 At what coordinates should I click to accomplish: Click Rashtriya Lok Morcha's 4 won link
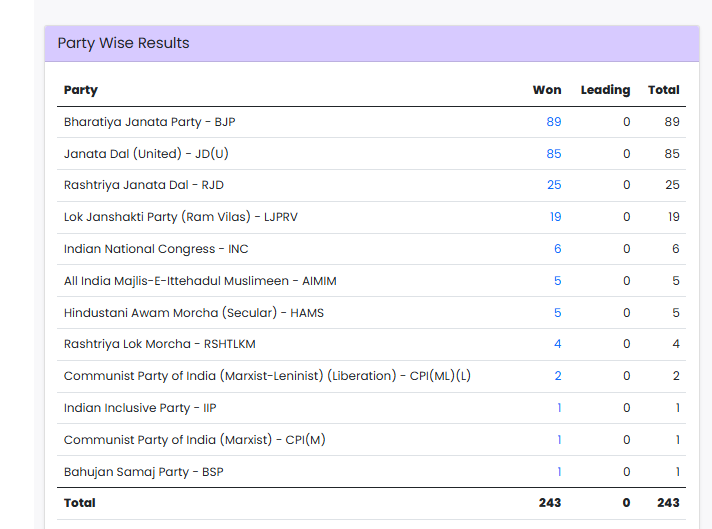click(x=557, y=344)
